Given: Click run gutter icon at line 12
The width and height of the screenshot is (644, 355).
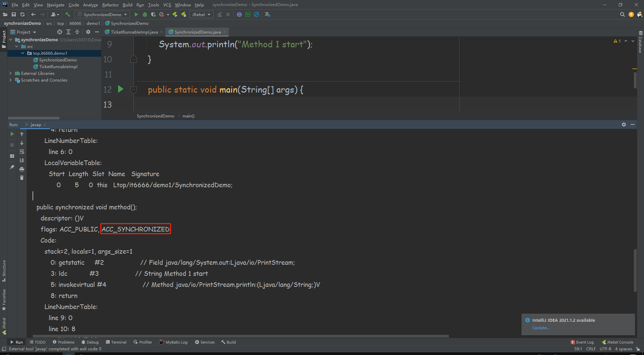Looking at the screenshot, I should (x=121, y=89).
